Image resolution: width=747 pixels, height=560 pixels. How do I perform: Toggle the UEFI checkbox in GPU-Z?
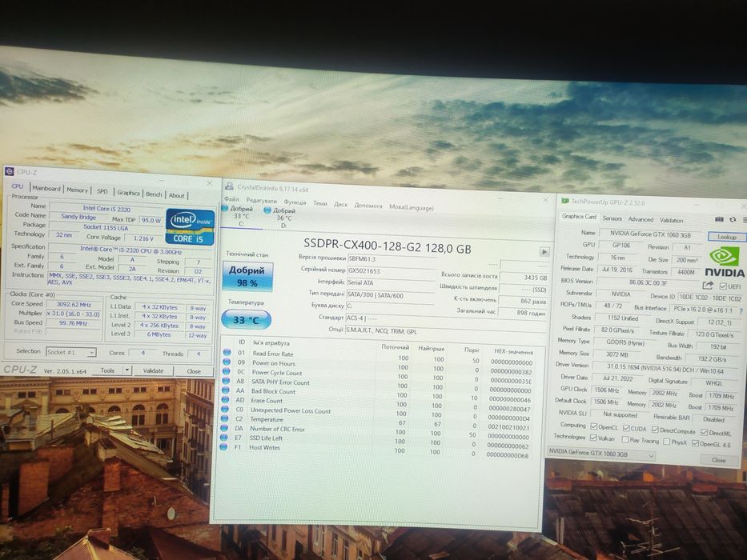tap(723, 286)
